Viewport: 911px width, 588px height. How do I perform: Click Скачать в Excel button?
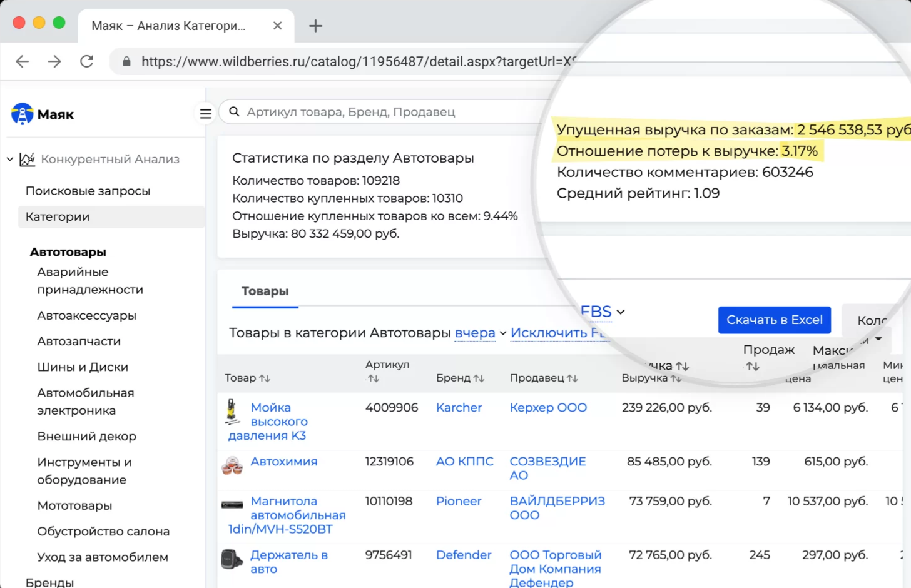[775, 320]
